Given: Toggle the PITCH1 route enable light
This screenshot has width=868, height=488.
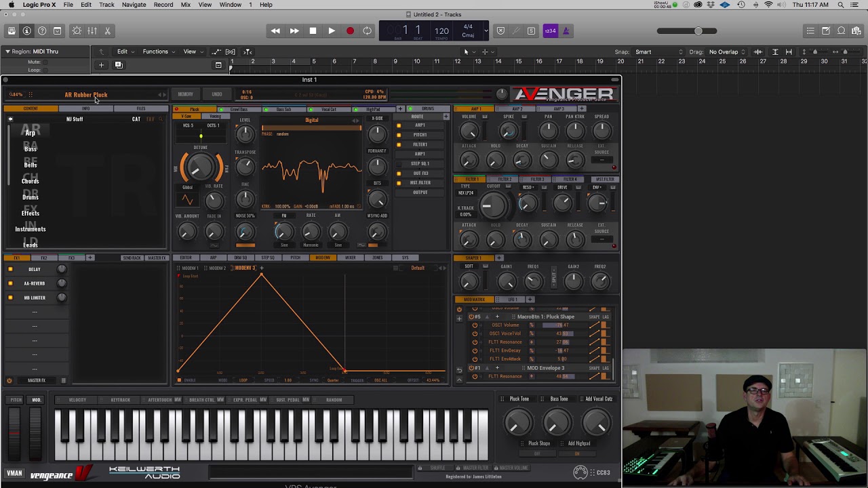Looking at the screenshot, I should [x=399, y=135].
